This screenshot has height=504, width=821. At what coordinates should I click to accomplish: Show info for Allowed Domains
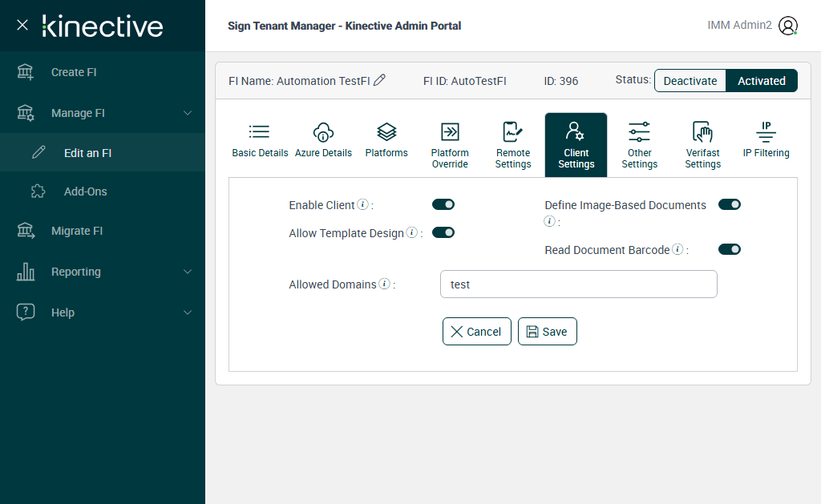[x=384, y=284]
